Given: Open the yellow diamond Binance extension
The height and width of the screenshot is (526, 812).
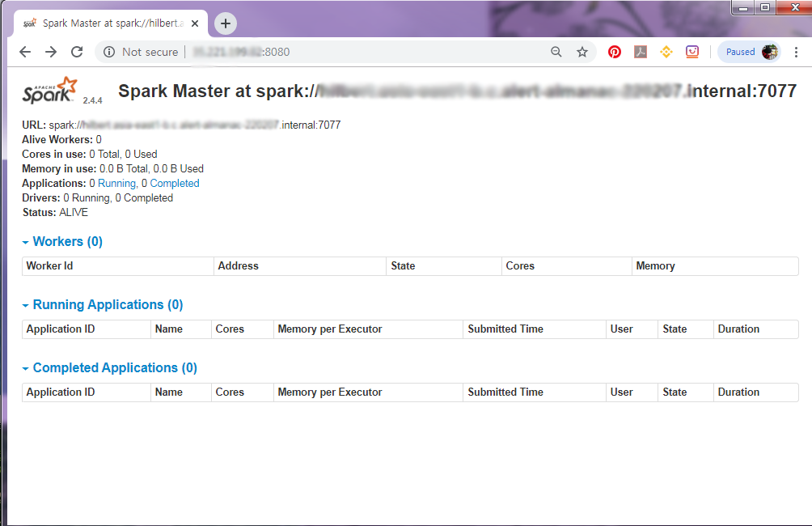Looking at the screenshot, I should point(666,52).
